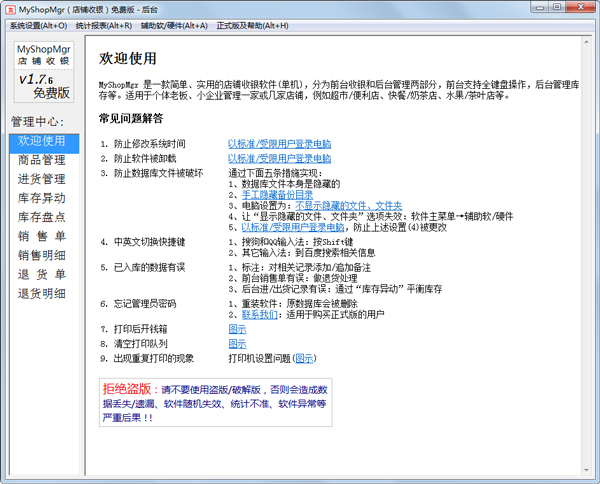Click 管理中心 label

tap(37, 122)
